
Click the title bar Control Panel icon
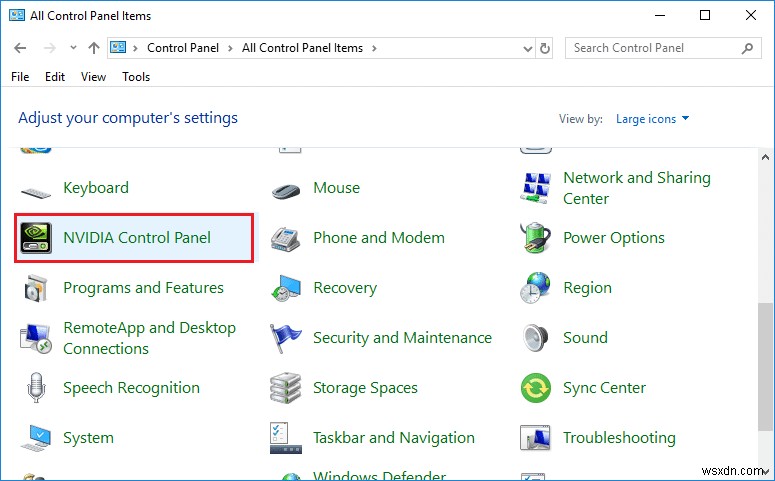[17, 15]
